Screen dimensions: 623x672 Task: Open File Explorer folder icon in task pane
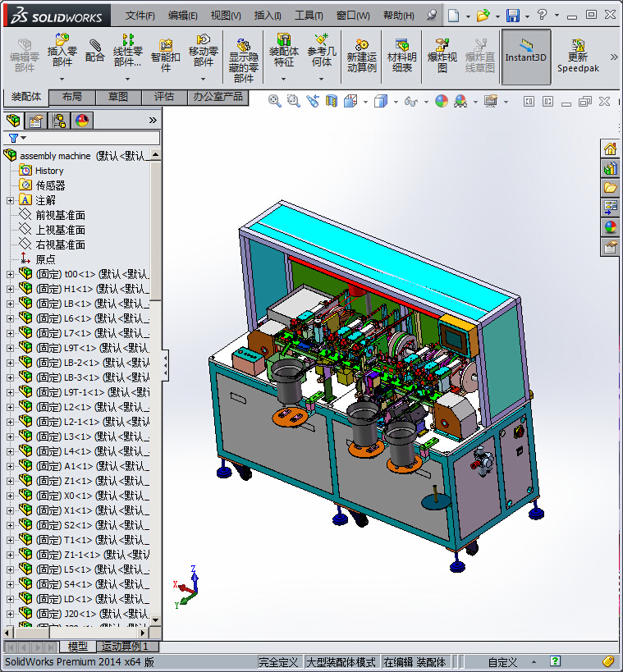(610, 188)
